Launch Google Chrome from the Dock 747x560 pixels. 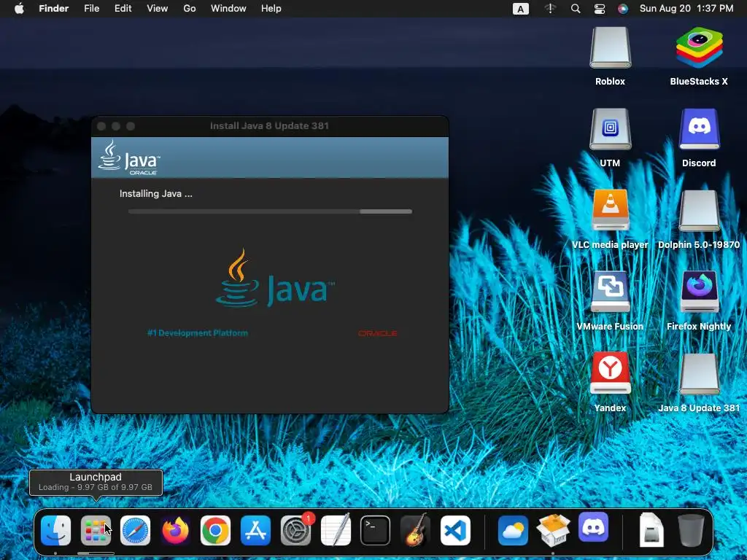(215, 531)
